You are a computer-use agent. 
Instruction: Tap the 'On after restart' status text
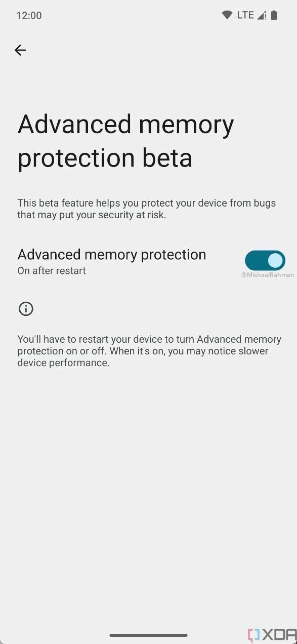pyautogui.click(x=52, y=271)
